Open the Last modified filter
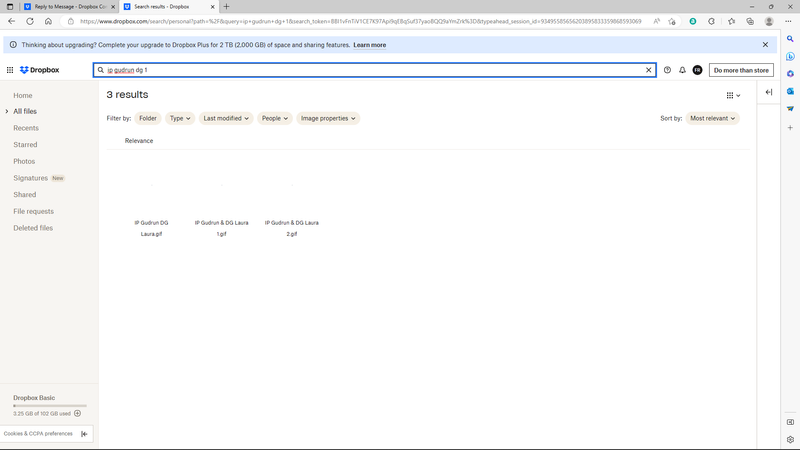Screen dimensions: 800x450 pos(226,118)
